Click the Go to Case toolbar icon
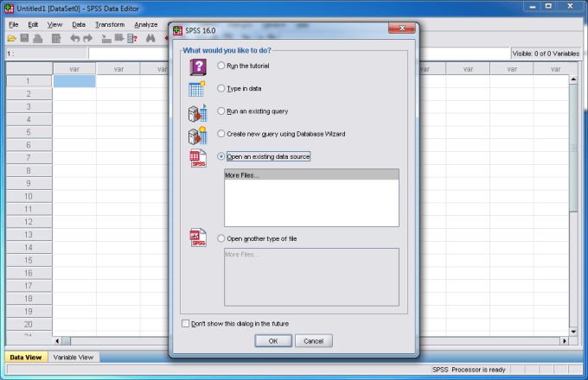The width and height of the screenshot is (588, 380). click(106, 38)
